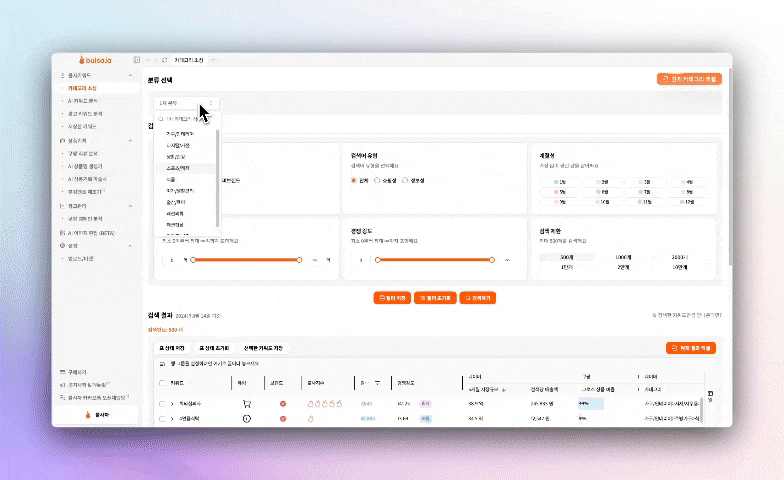Choose 식품 from the category list

coord(186,180)
